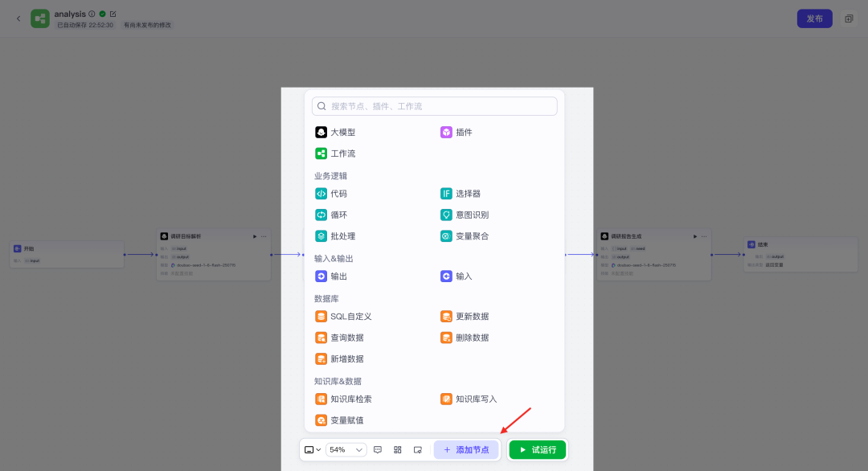Add the 变量聚合 node

coord(465,235)
